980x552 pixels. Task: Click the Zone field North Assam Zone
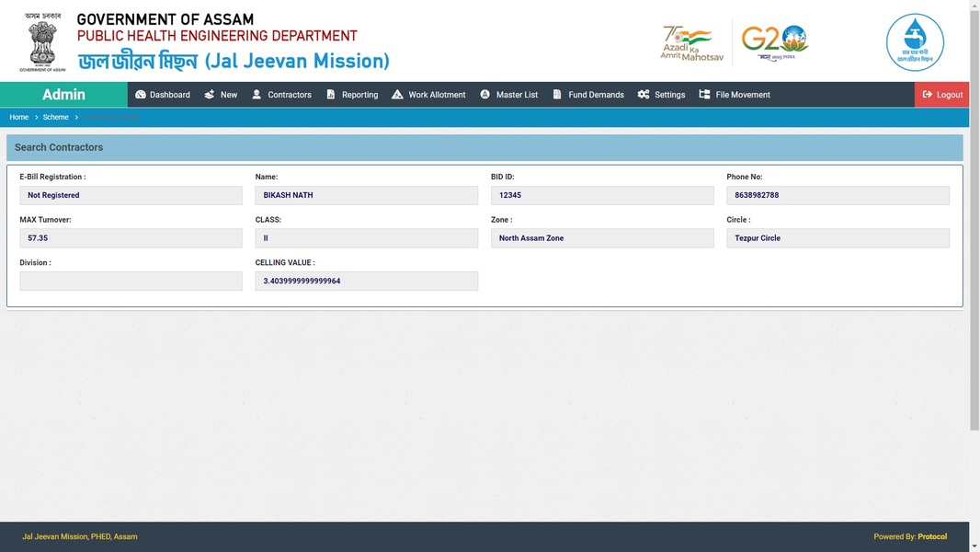pos(602,238)
